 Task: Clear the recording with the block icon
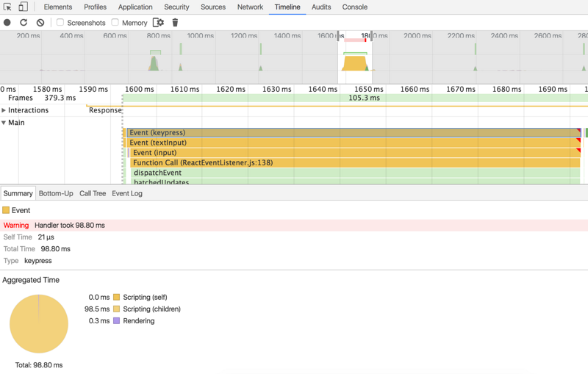[40, 23]
